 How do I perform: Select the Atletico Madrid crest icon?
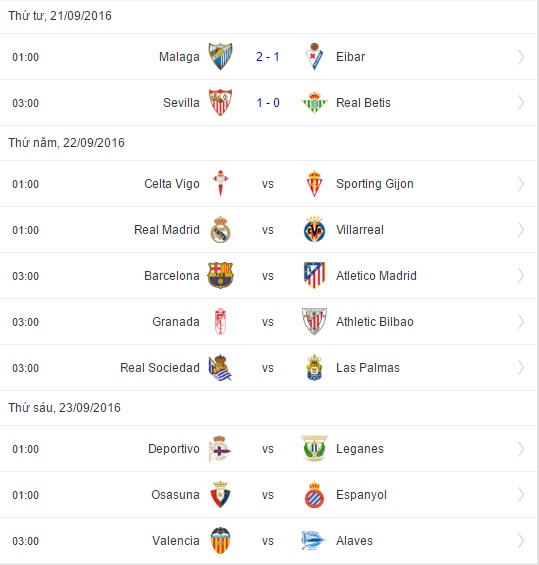pyautogui.click(x=314, y=276)
